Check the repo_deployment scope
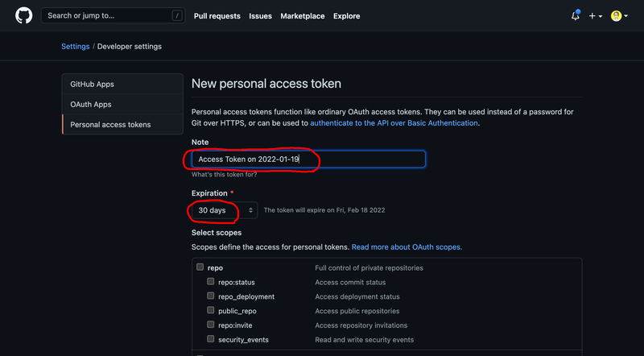 pos(211,296)
